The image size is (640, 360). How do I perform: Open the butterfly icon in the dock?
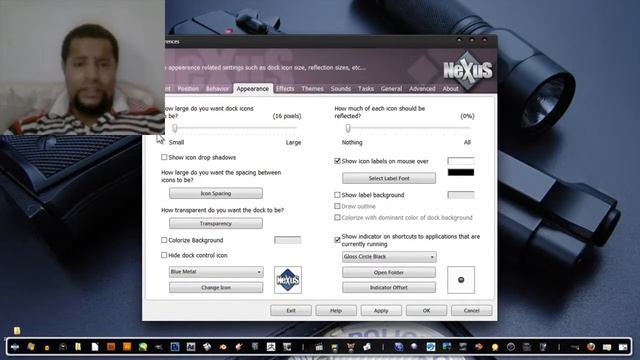coord(351,347)
